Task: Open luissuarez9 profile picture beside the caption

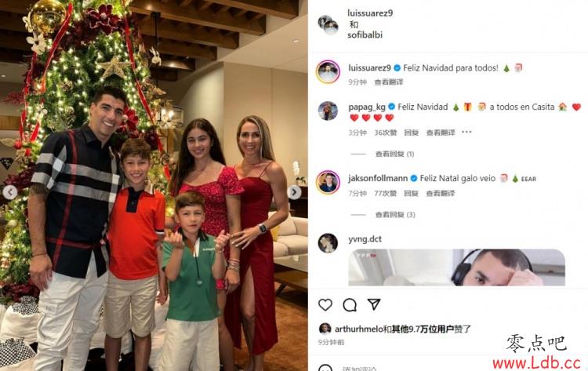Action: coord(328,71)
